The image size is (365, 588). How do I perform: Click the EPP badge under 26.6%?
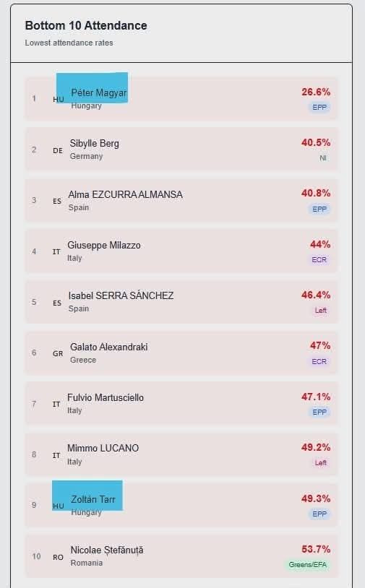pyautogui.click(x=319, y=107)
